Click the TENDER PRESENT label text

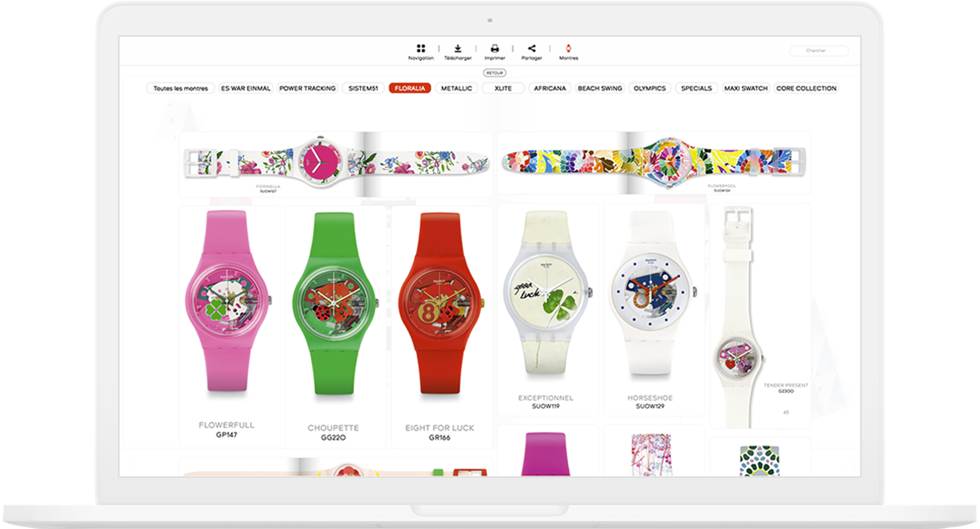point(786,385)
